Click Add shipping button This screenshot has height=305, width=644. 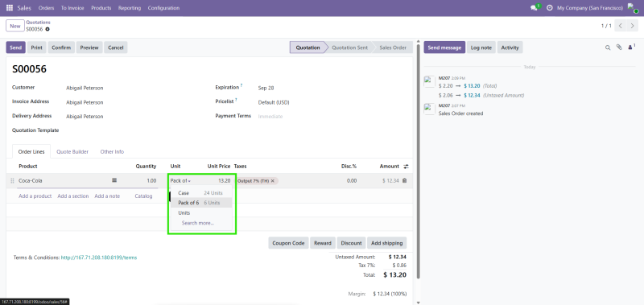[x=387, y=243]
